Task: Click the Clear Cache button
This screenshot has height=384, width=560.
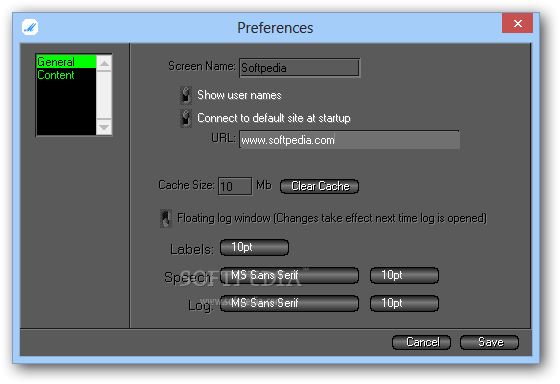Action: (319, 186)
